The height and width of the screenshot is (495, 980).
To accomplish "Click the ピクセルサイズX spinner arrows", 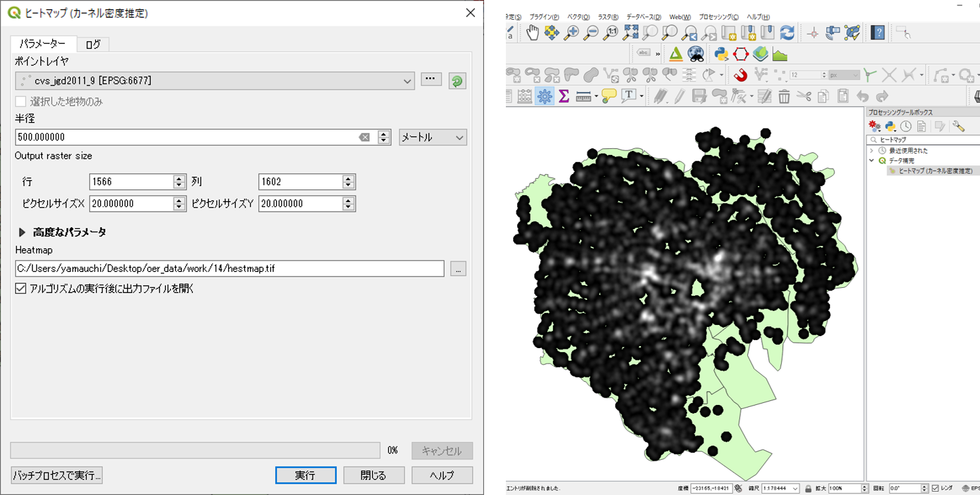I will click(x=179, y=203).
